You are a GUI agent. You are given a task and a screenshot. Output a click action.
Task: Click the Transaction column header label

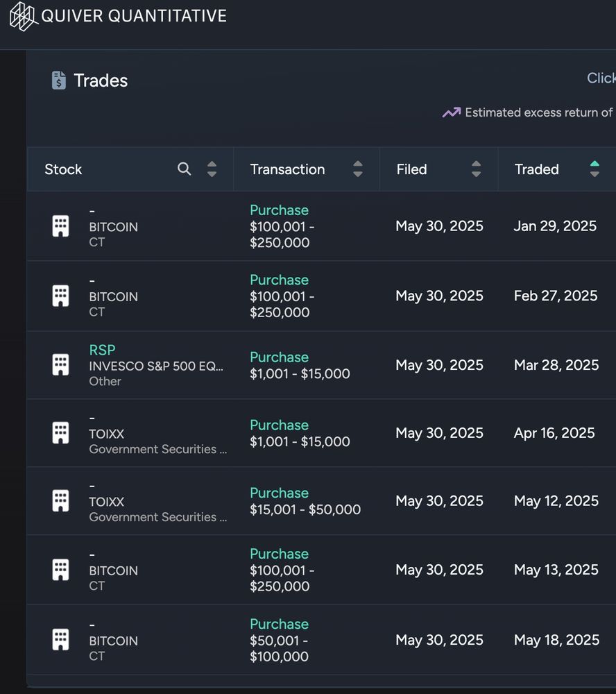[287, 169]
